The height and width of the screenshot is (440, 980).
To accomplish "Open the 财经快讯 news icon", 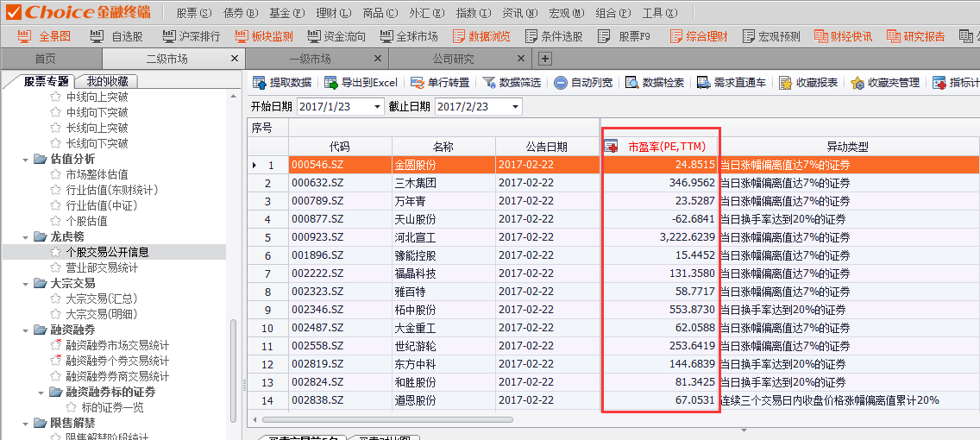I will (x=821, y=36).
